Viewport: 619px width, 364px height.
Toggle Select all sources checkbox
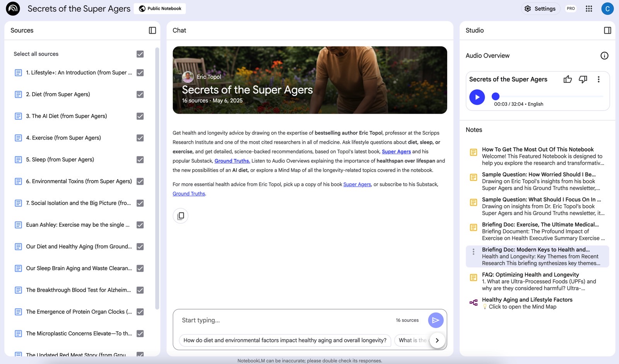(140, 54)
